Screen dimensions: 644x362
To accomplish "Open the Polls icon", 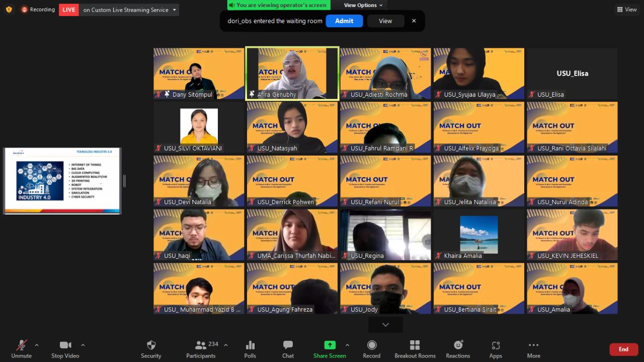I will point(250,345).
